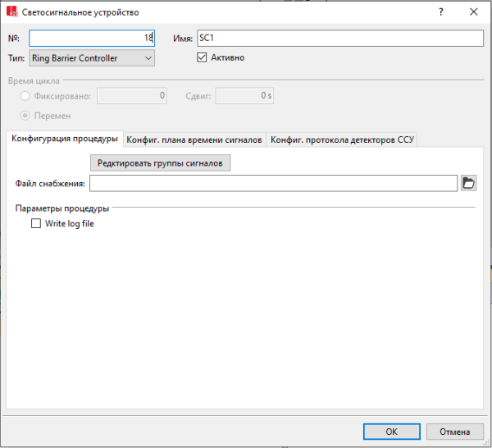Viewport: 492px width, 448px height.
Task: Click the Отмена cancel button
Action: pos(454,432)
